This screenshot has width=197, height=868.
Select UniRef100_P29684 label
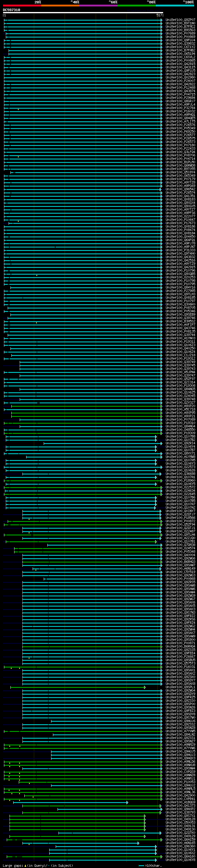coord(180,98)
